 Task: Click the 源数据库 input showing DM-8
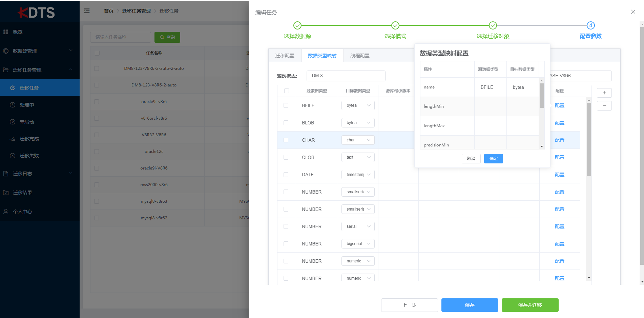pyautogui.click(x=346, y=76)
